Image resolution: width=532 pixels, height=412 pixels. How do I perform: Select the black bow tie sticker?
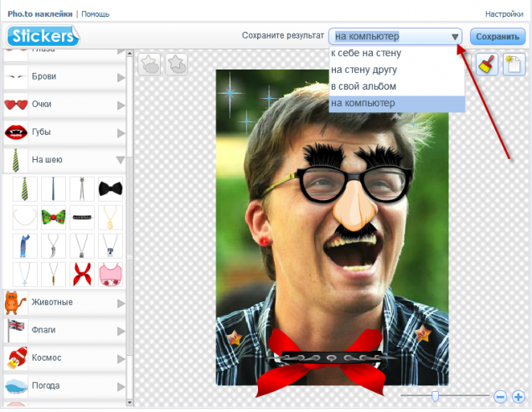pyautogui.click(x=111, y=188)
